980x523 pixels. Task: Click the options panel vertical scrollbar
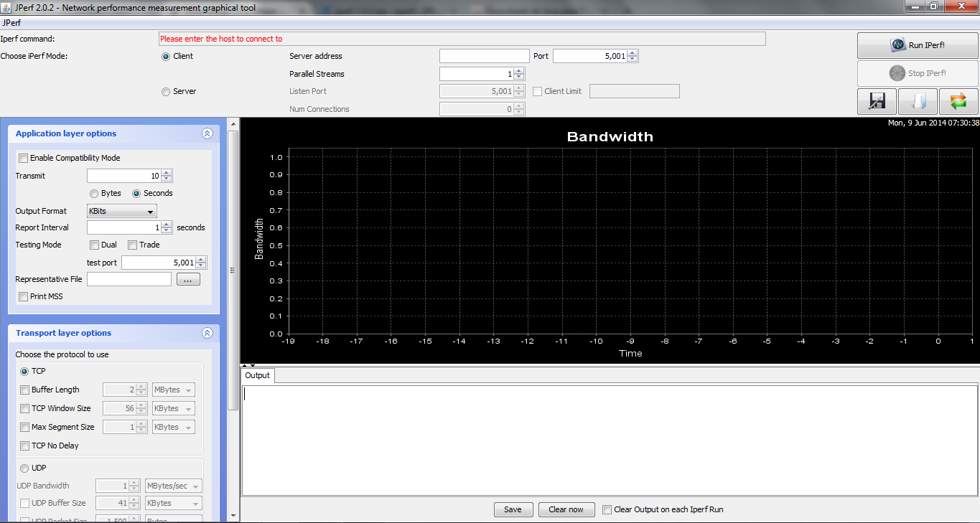coord(233,269)
